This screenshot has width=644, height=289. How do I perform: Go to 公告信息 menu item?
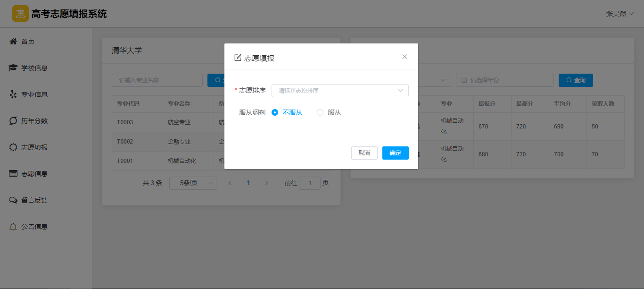[x=34, y=227]
